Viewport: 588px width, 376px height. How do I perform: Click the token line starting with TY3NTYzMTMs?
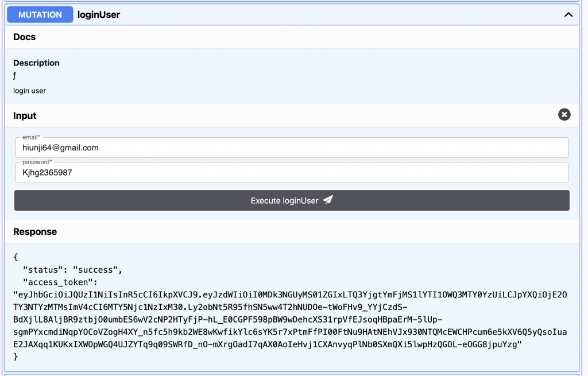click(210, 307)
